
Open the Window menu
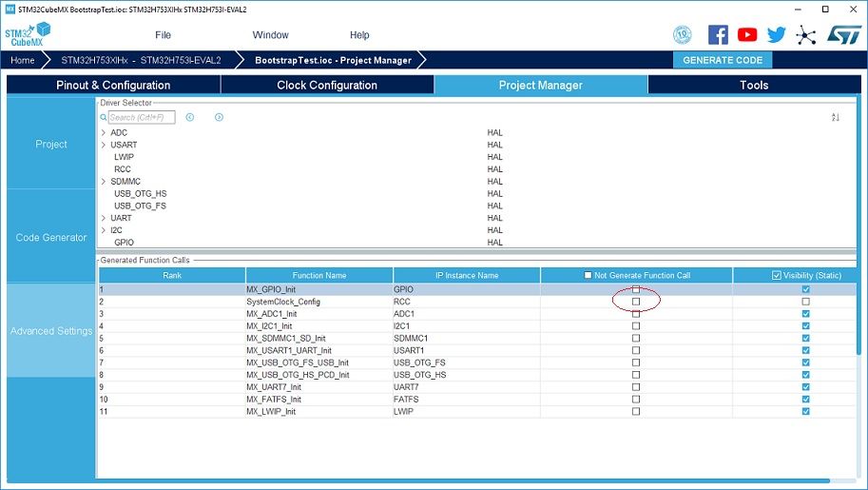coord(271,35)
